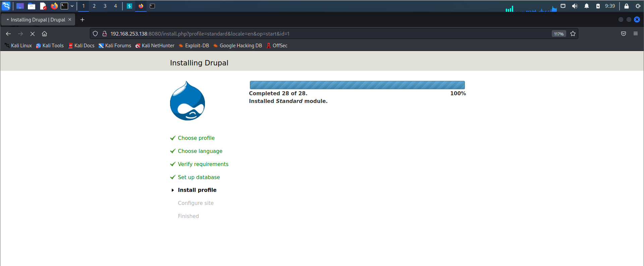
Task: Click the Completed 28 of 28 text
Action: tap(278, 93)
